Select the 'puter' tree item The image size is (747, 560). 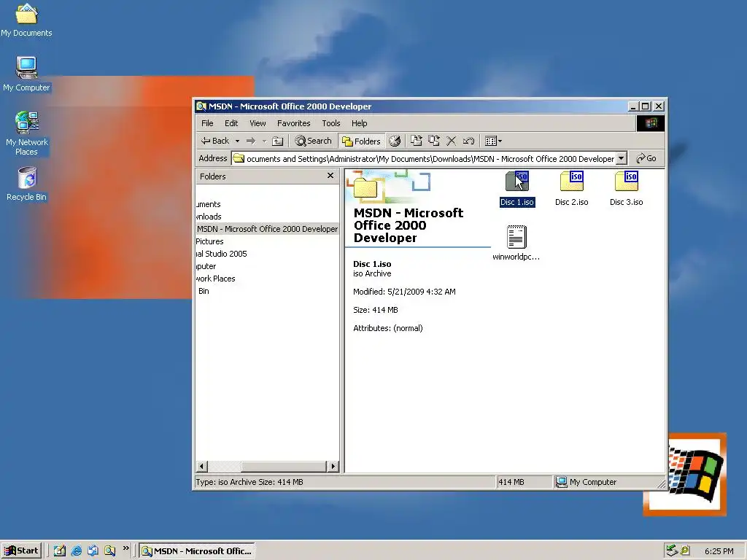[206, 266]
